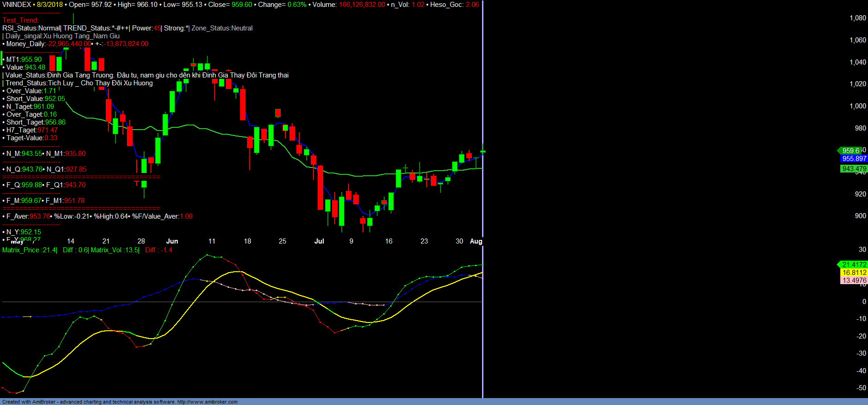Click the green 943.479 axis value tag
The height and width of the screenshot is (405, 868).
pyautogui.click(x=854, y=169)
